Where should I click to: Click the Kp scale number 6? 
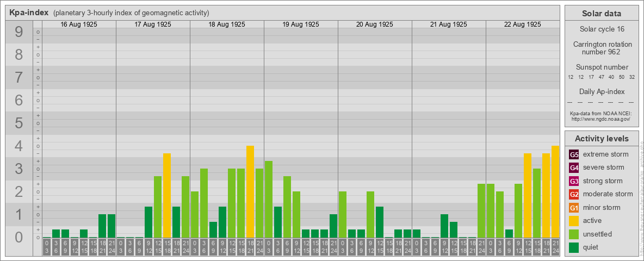coord(18,100)
